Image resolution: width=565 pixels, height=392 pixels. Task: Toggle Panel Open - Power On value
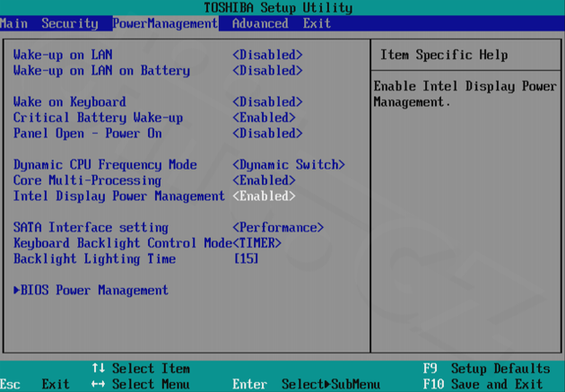[267, 134]
